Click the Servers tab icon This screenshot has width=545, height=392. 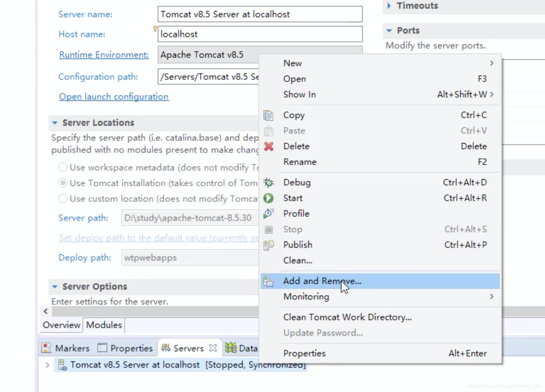166,348
